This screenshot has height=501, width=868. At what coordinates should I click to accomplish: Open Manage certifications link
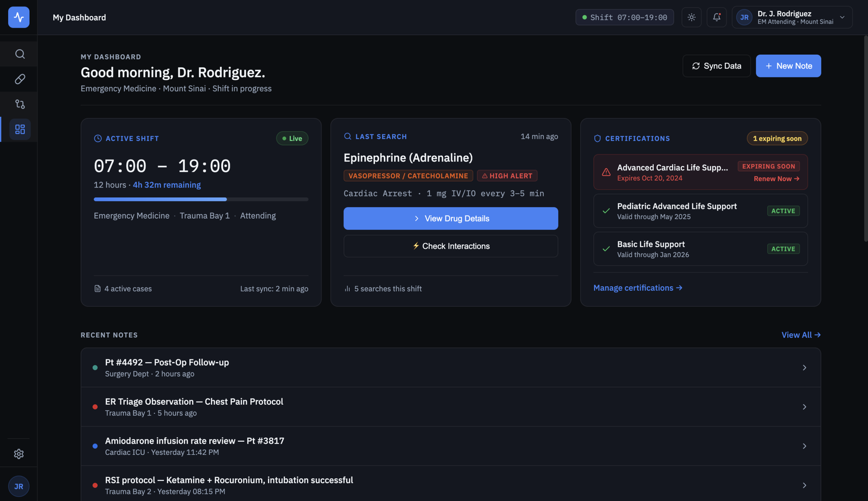[637, 288]
